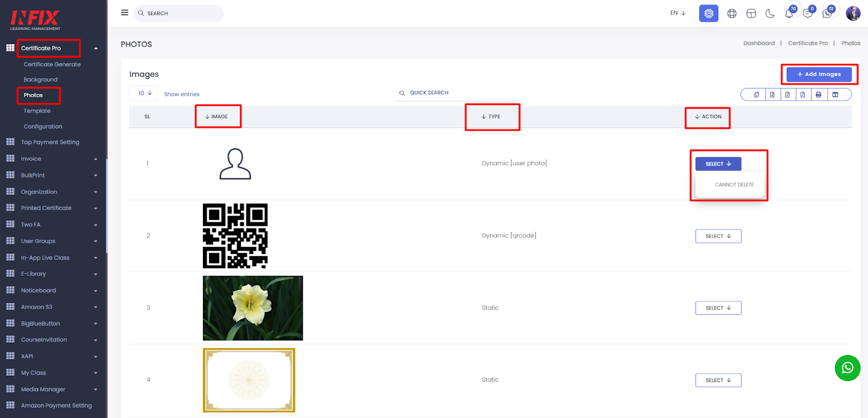Collapse the Certificate Pro menu
Image resolution: width=868 pixels, height=418 pixels.
click(96, 48)
